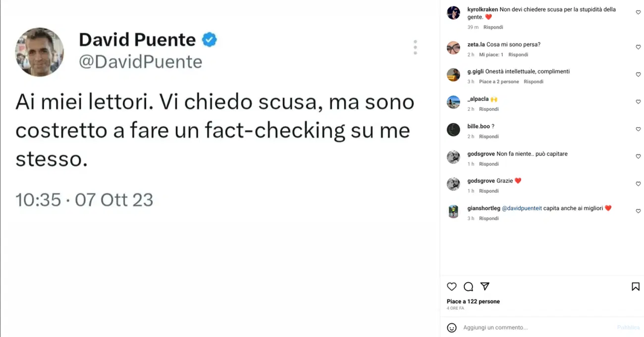Open emoji picker in comment box
This screenshot has width=644, height=337.
(x=452, y=328)
